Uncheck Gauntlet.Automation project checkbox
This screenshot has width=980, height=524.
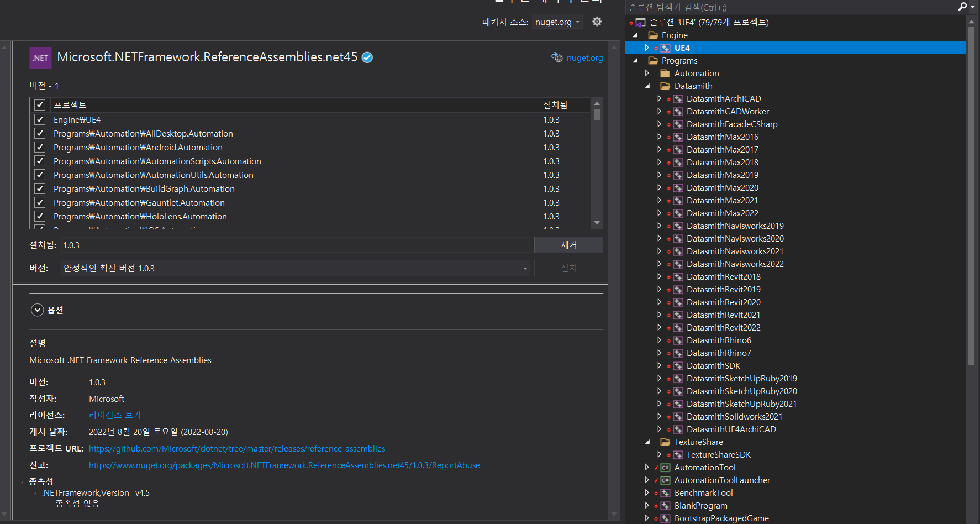[x=40, y=202]
